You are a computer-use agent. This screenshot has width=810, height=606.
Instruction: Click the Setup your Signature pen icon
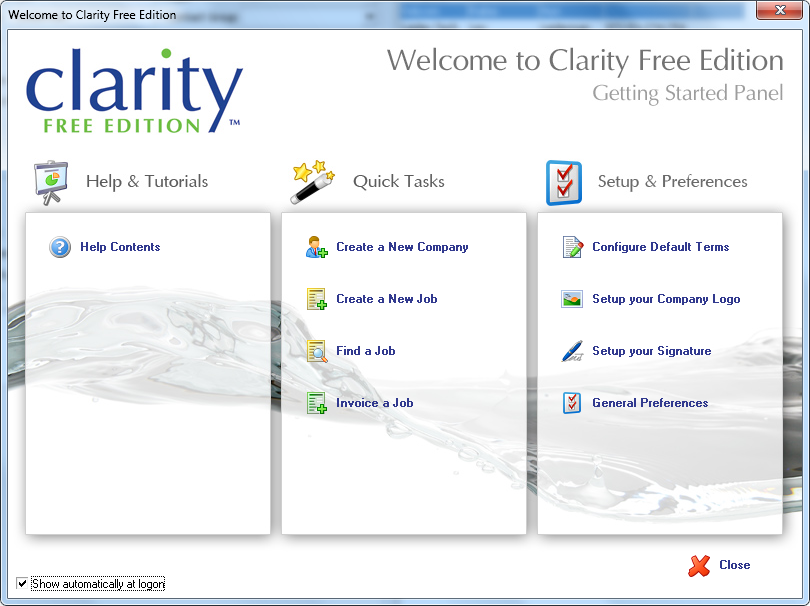(x=572, y=351)
